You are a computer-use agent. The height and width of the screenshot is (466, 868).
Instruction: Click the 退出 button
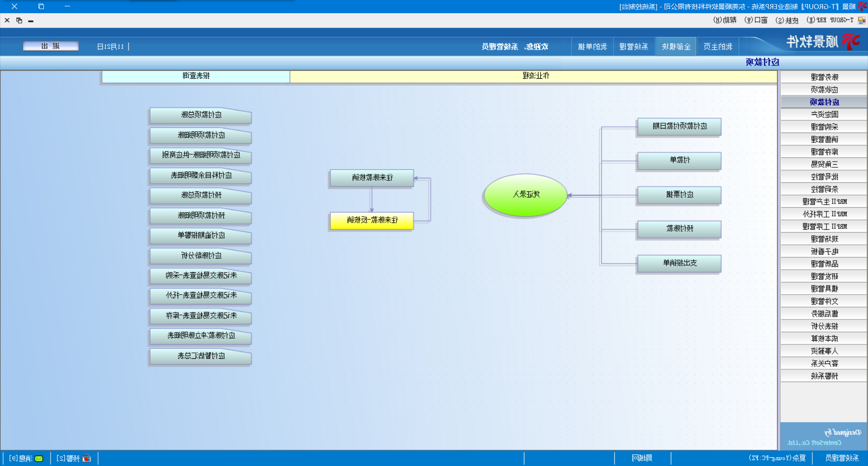click(51, 46)
